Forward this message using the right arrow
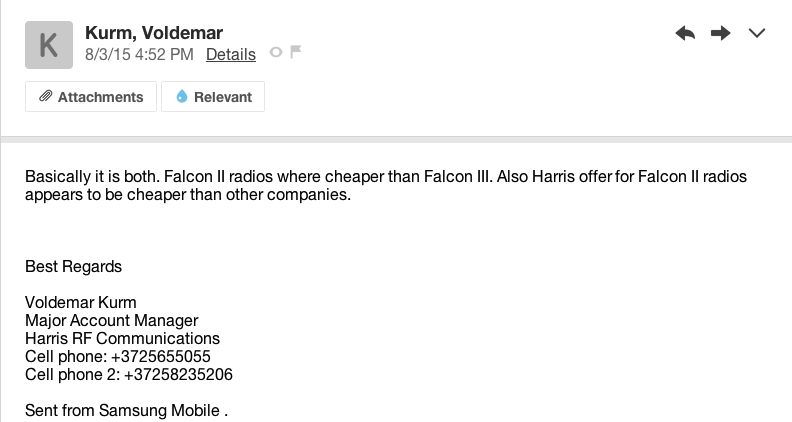This screenshot has height=422, width=792. (x=721, y=33)
